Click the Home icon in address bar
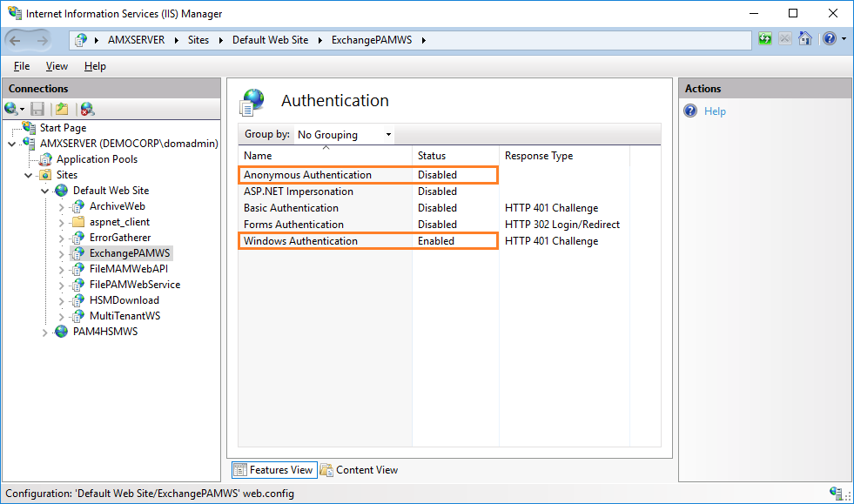Image resolution: width=854 pixels, height=504 pixels. (x=805, y=39)
